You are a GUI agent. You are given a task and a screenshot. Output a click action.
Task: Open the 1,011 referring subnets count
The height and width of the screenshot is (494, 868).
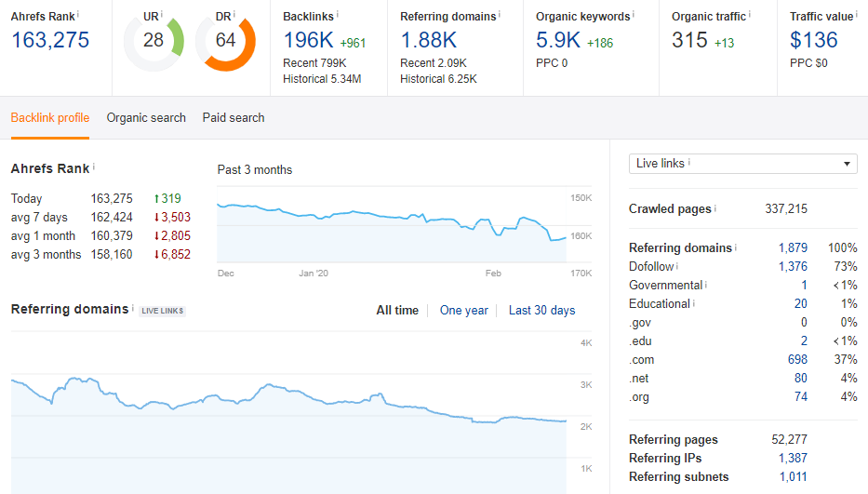(x=794, y=477)
